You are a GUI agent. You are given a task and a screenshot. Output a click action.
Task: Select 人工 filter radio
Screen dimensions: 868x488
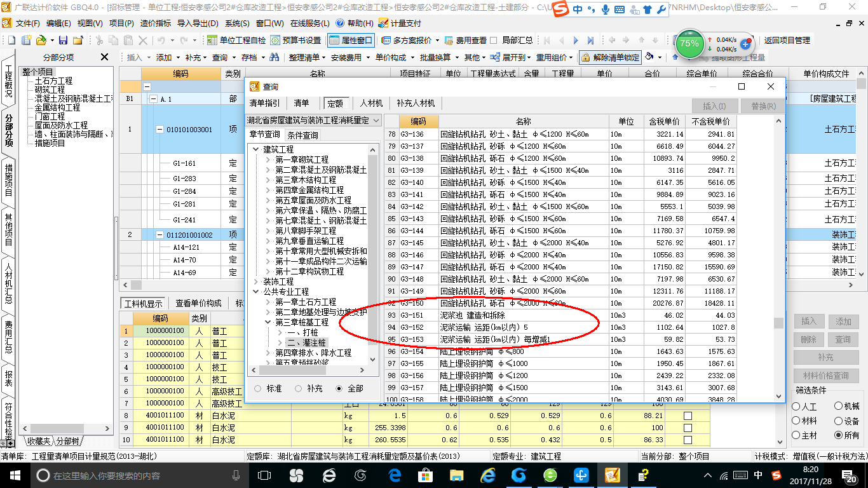[796, 406]
